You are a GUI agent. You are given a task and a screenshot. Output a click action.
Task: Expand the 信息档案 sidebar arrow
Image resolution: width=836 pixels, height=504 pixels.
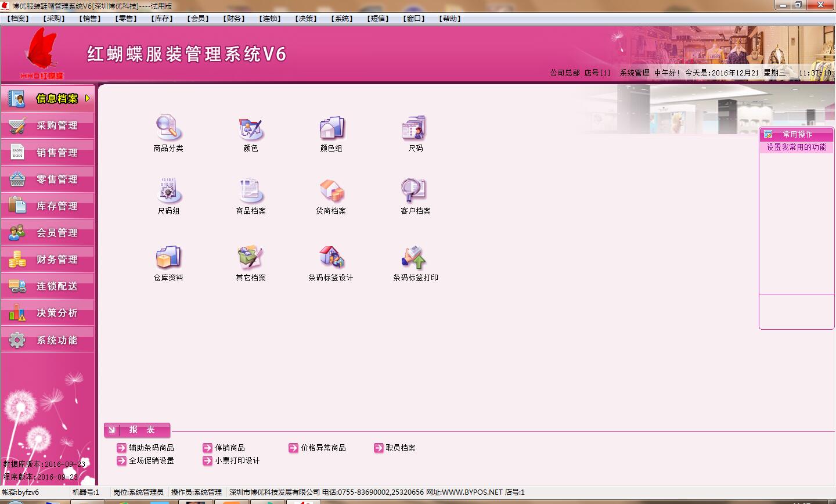pos(88,98)
